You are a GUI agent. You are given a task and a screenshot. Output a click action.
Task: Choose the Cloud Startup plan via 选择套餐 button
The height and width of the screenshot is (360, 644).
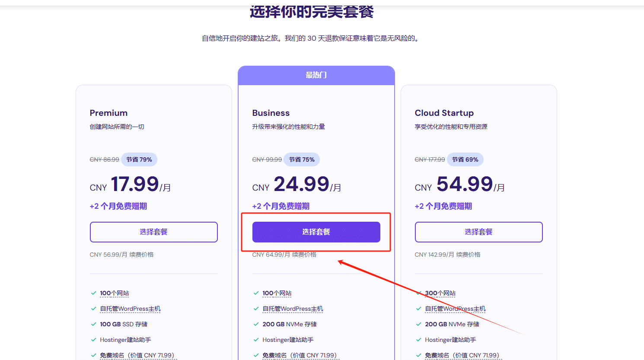tap(478, 232)
